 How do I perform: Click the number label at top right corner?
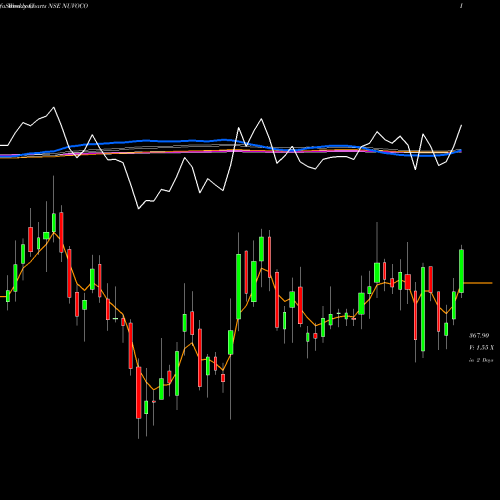pos(461,6)
